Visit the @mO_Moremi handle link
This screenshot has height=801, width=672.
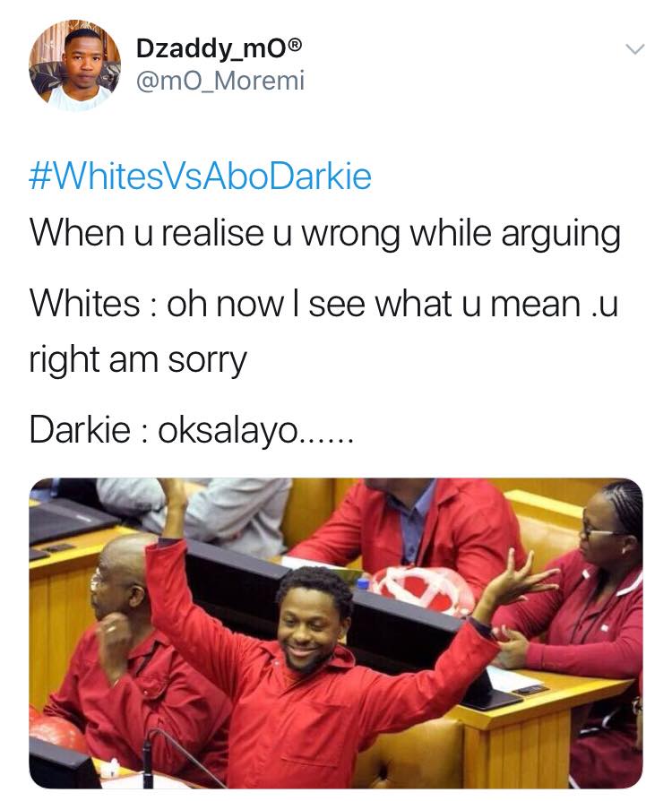pos(220,81)
